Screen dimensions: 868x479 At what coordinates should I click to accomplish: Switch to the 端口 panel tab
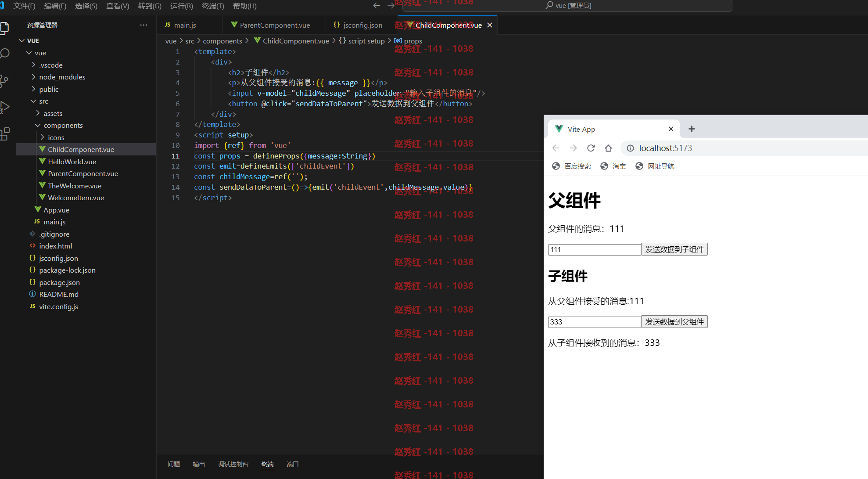(x=293, y=464)
